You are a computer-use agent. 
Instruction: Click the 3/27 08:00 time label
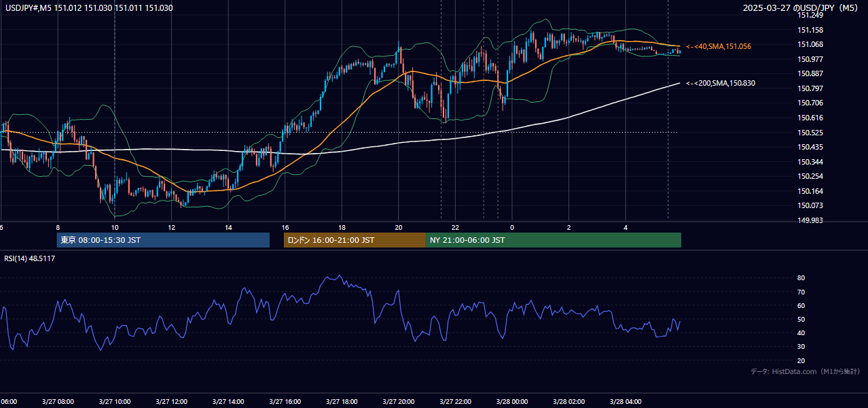[57, 401]
